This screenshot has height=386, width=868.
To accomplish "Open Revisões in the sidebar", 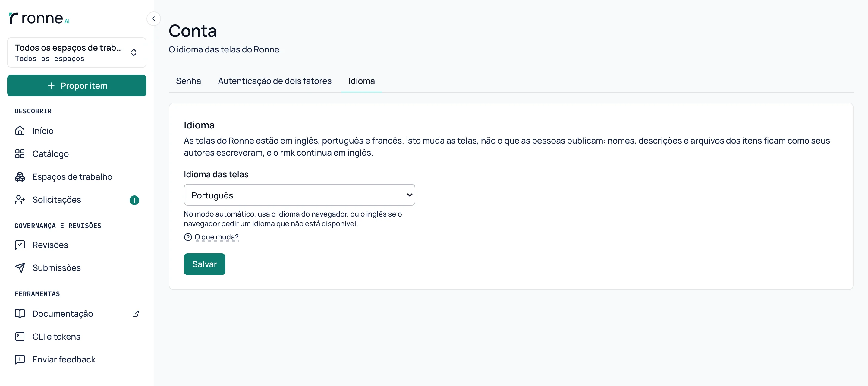I will click(77, 245).
